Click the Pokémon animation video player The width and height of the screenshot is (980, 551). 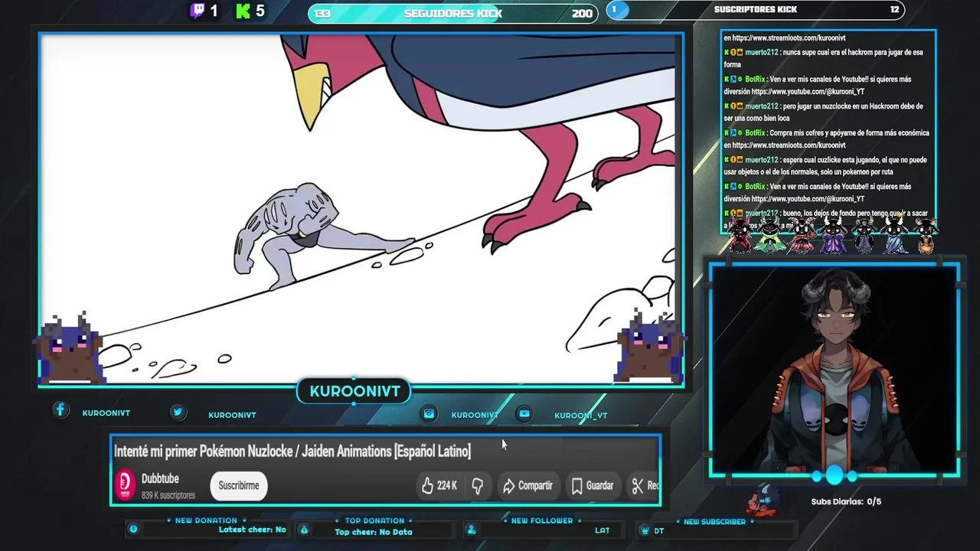[x=361, y=209]
